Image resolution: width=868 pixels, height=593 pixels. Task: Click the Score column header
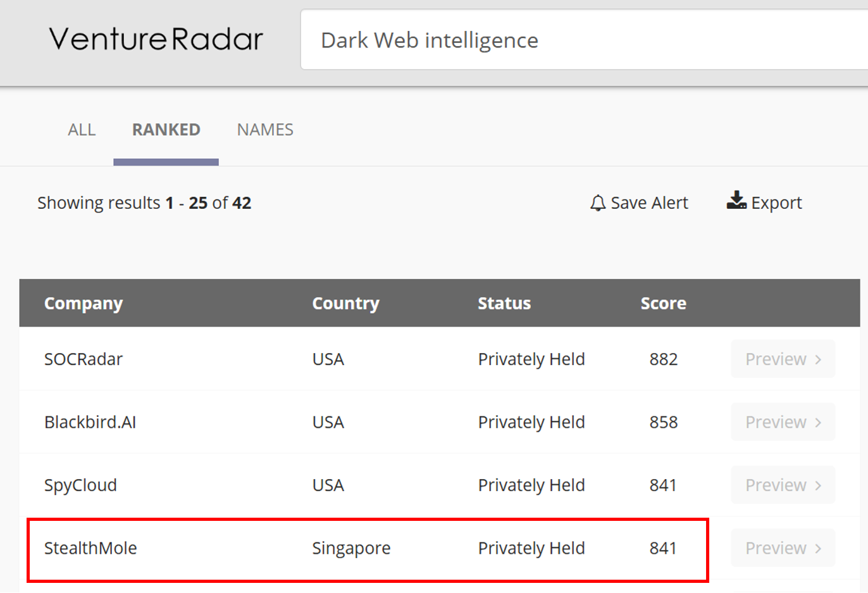(663, 303)
